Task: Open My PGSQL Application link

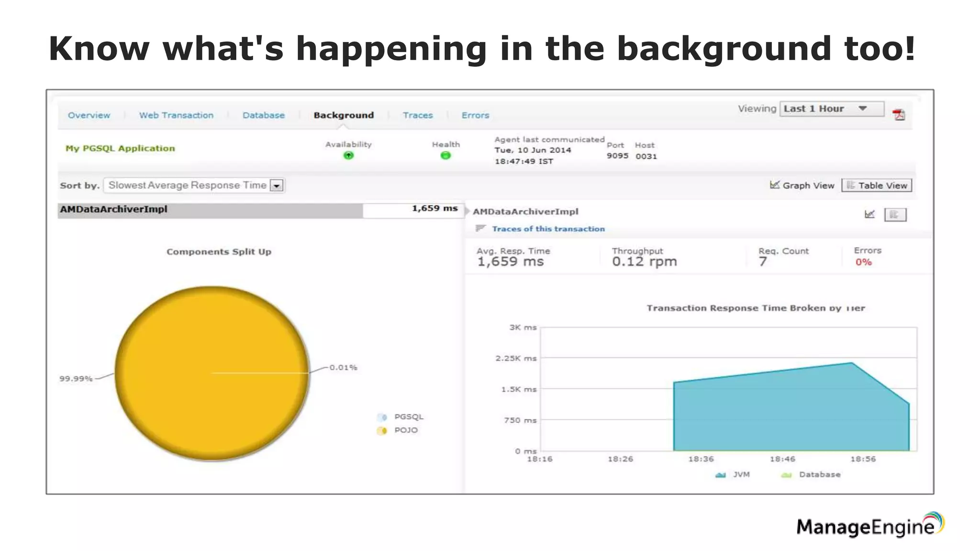Action: (120, 148)
